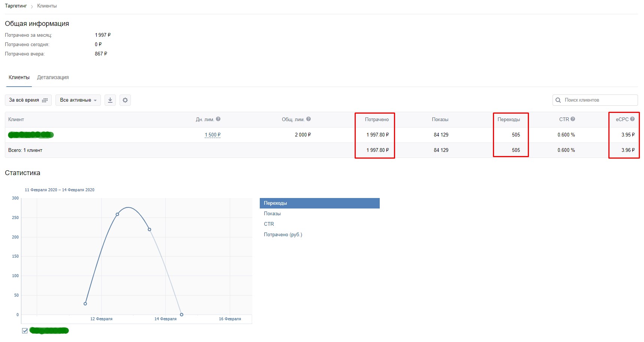Click the chart data point at zero
This screenshot has width=644, height=342.
181,315
